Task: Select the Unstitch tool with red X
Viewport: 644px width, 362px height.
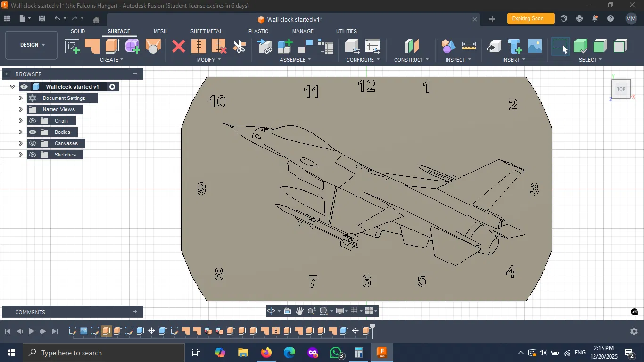Action: (219, 46)
